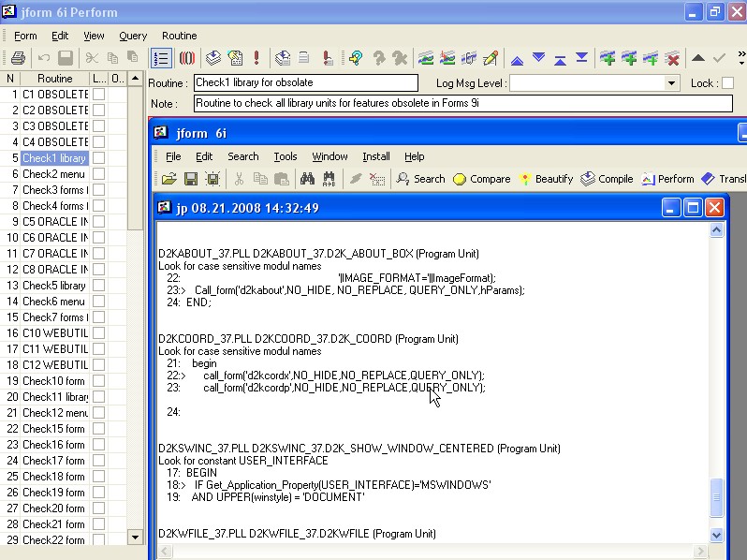Move routine up with blue up arrow
The image size is (747, 560).
point(517,59)
